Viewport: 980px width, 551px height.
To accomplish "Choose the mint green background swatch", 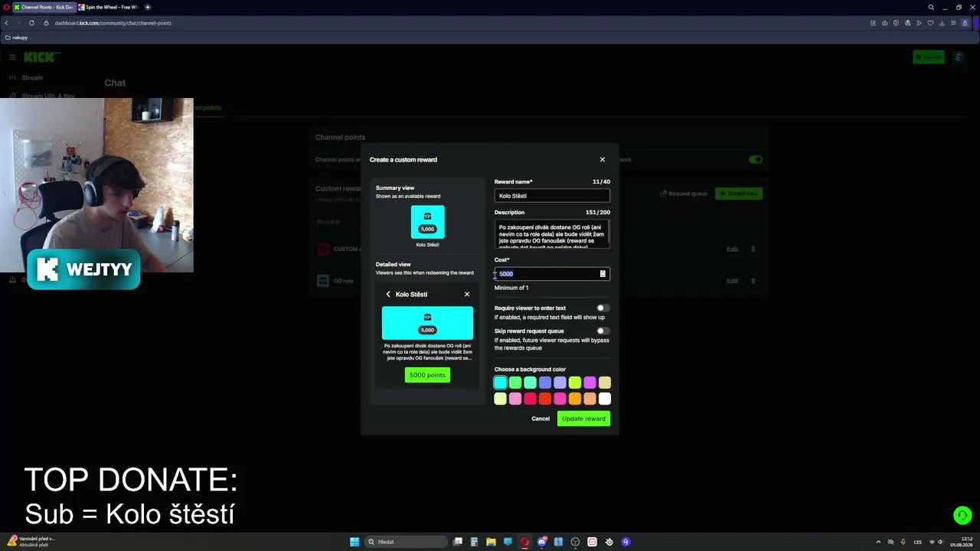I will pyautogui.click(x=530, y=383).
